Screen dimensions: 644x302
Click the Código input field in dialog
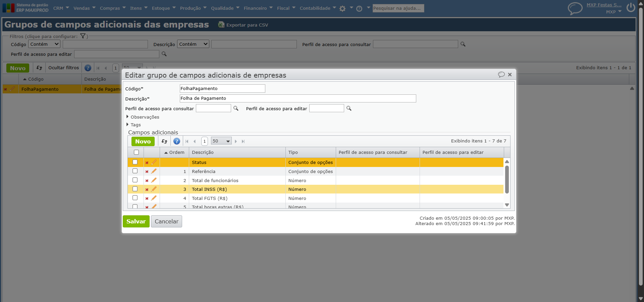[x=222, y=88]
